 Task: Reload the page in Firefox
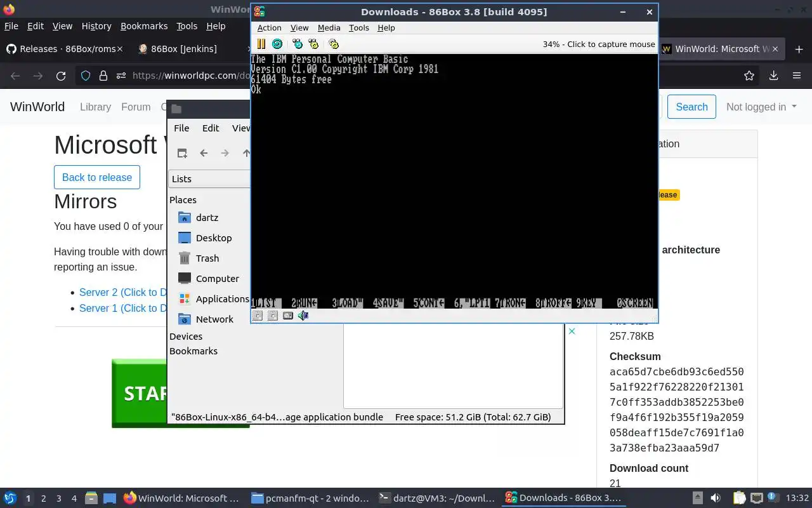pos(61,76)
